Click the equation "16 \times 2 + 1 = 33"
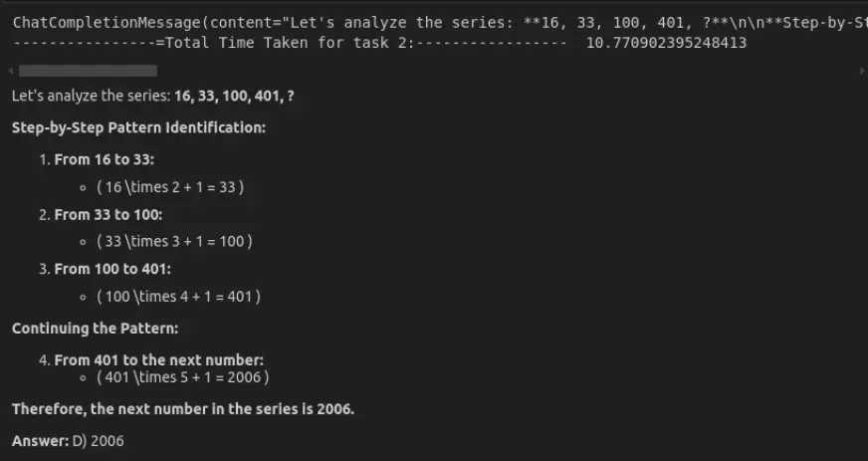The width and height of the screenshot is (868, 461). [x=170, y=187]
